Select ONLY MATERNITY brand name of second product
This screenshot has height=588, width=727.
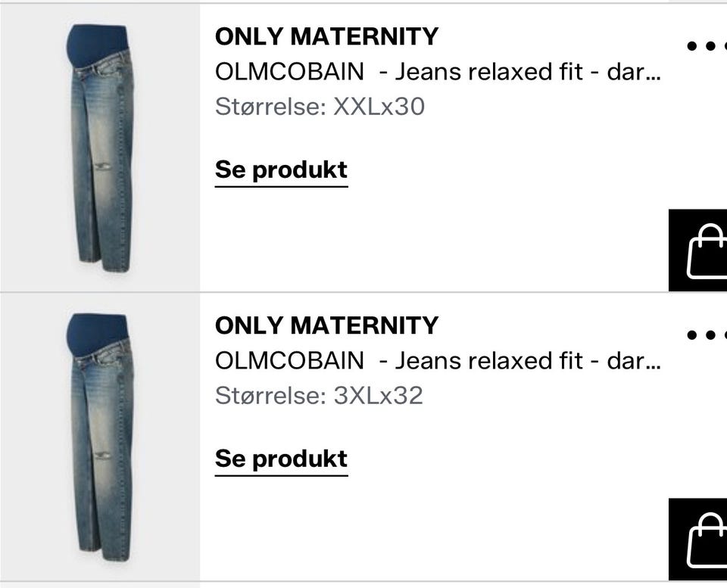(326, 325)
